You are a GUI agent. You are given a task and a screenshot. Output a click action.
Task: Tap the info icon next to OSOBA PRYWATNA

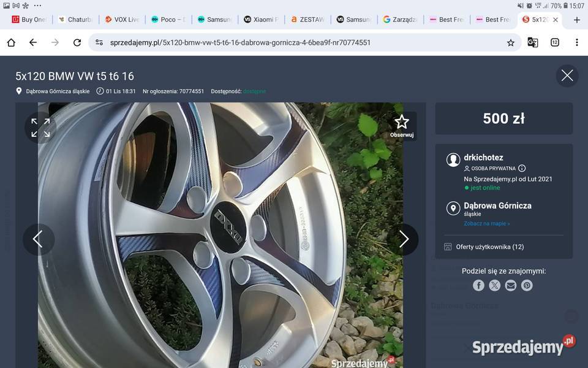pos(521,168)
